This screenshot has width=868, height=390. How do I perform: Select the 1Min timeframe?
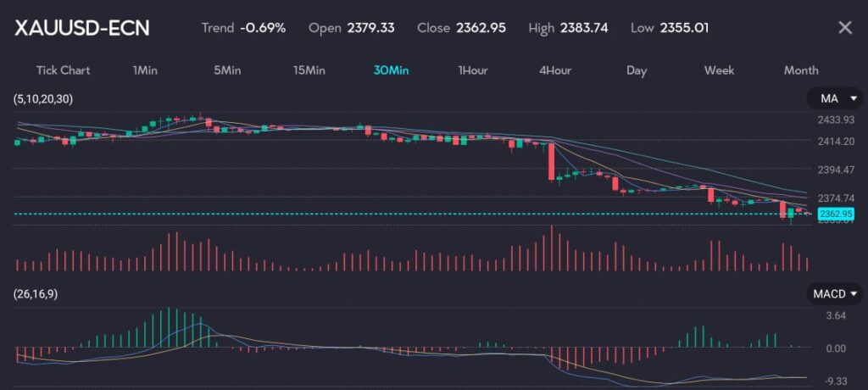[x=146, y=70]
